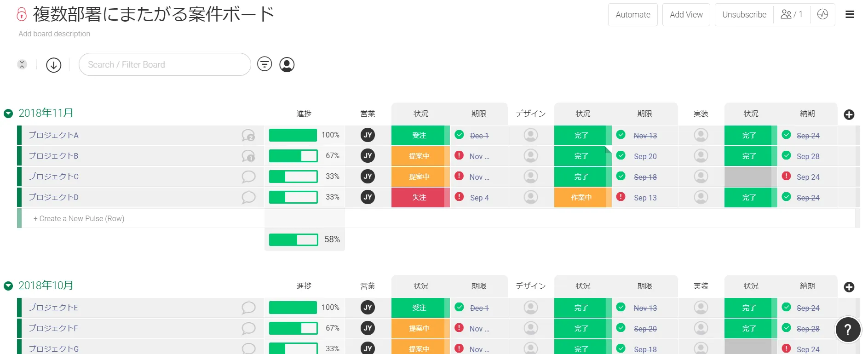Viewport: 868px width, 354px height.
Task: Collapse all groups using the icon left of the download arrow
Action: pyautogui.click(x=22, y=65)
